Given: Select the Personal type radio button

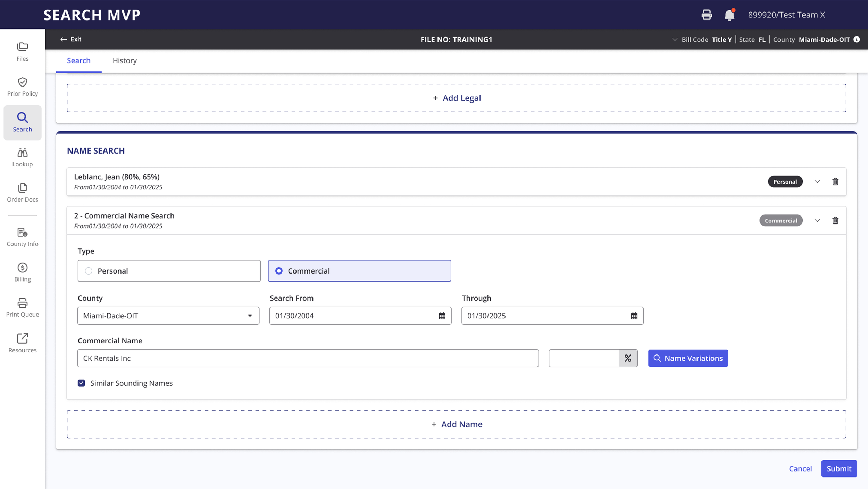Looking at the screenshot, I should click(89, 271).
